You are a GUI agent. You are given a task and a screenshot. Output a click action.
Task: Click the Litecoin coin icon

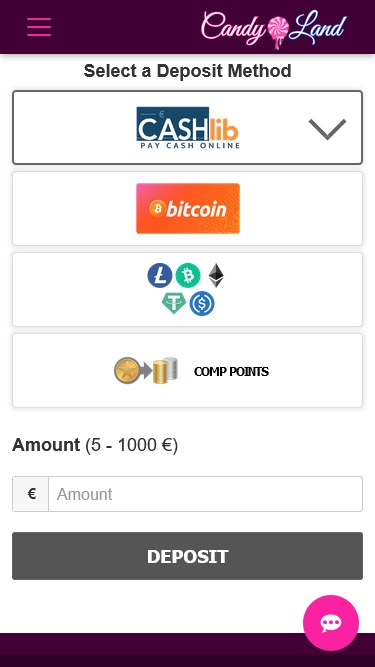point(159,275)
